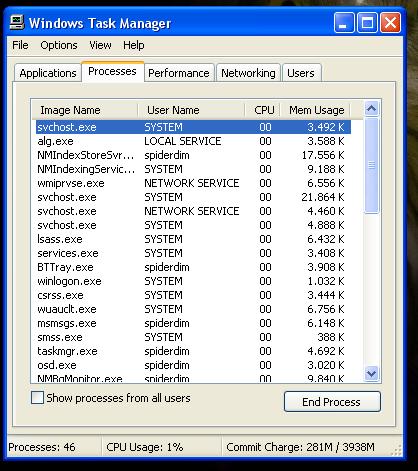Viewport: 418px width, 471px height.
Task: Select the alg.exe process row
Action: pos(193,141)
